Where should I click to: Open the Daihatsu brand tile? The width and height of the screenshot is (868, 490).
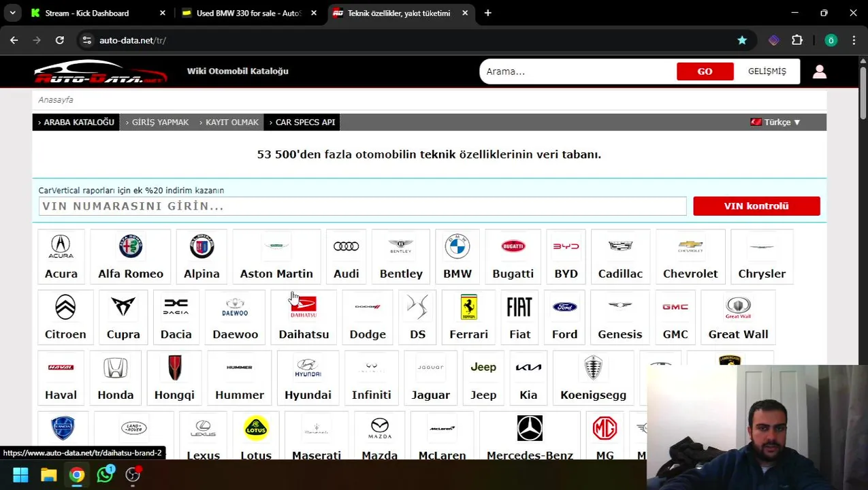tap(304, 317)
